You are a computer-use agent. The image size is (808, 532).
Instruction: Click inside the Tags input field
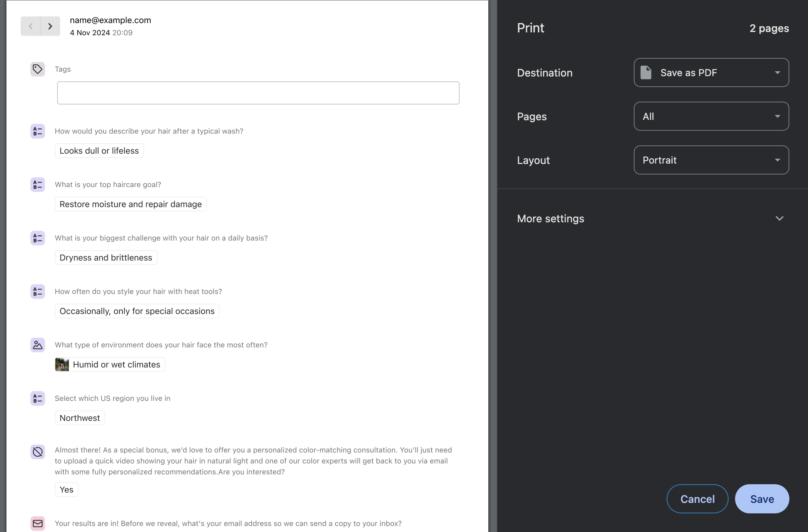(258, 93)
